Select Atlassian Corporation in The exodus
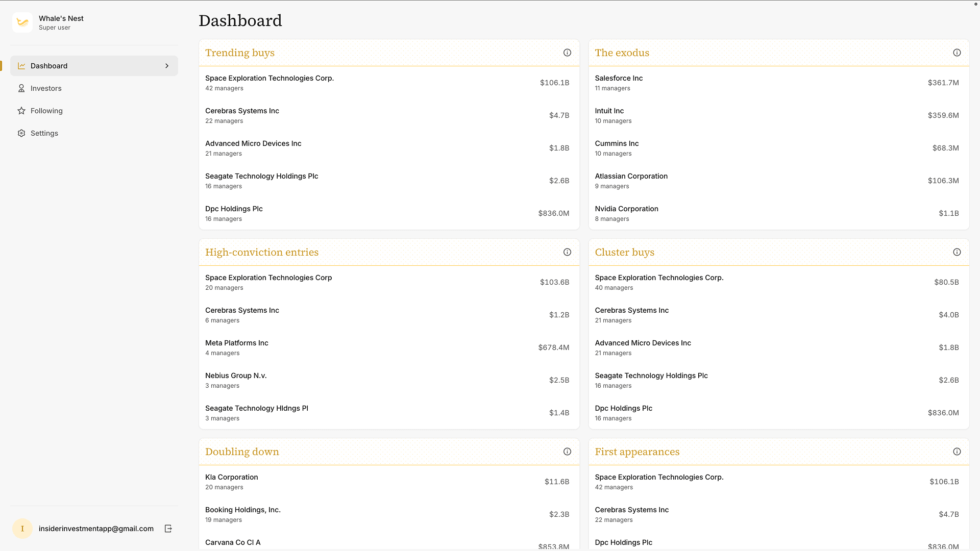The width and height of the screenshot is (980, 551). pyautogui.click(x=778, y=181)
